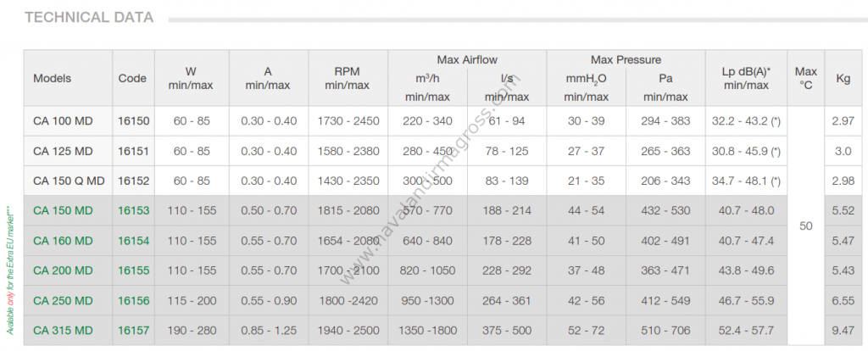Click the Kg value 9.47
This screenshot has width=868, height=351.
coord(843,331)
